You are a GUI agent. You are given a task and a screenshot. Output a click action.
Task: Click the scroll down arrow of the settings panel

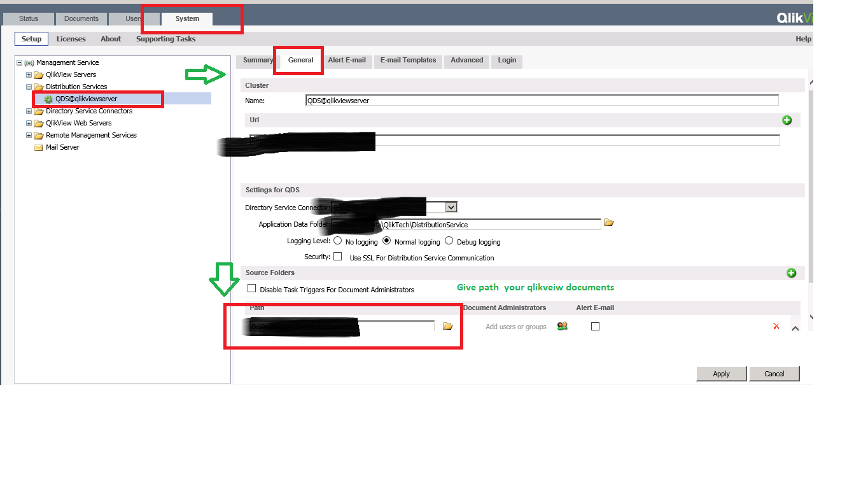[x=810, y=316]
